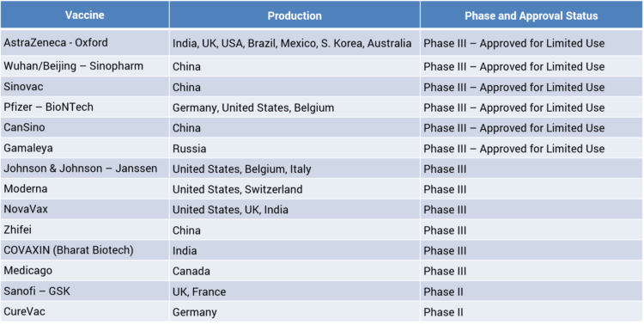The height and width of the screenshot is (325, 644).
Task: Select the Johnson & Johnson – Janssen cell
Action: (85, 169)
